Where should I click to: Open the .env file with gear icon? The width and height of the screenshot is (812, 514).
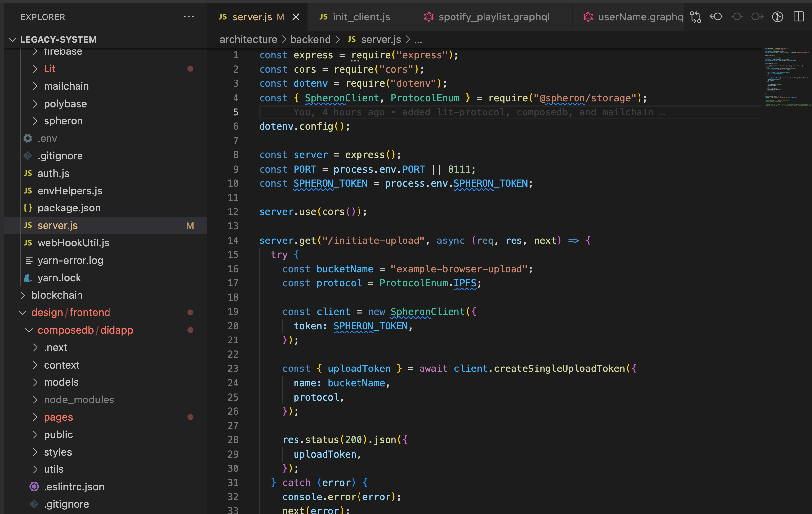point(47,138)
